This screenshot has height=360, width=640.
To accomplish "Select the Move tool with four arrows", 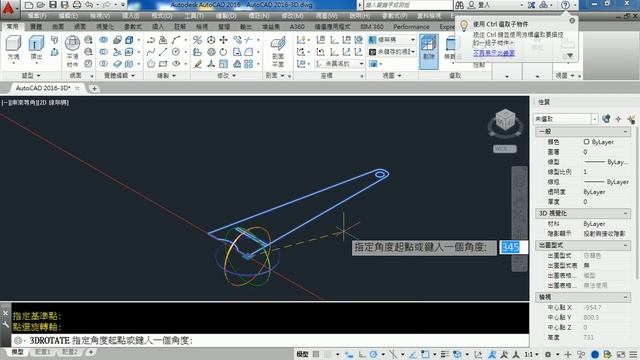I will click(x=223, y=40).
